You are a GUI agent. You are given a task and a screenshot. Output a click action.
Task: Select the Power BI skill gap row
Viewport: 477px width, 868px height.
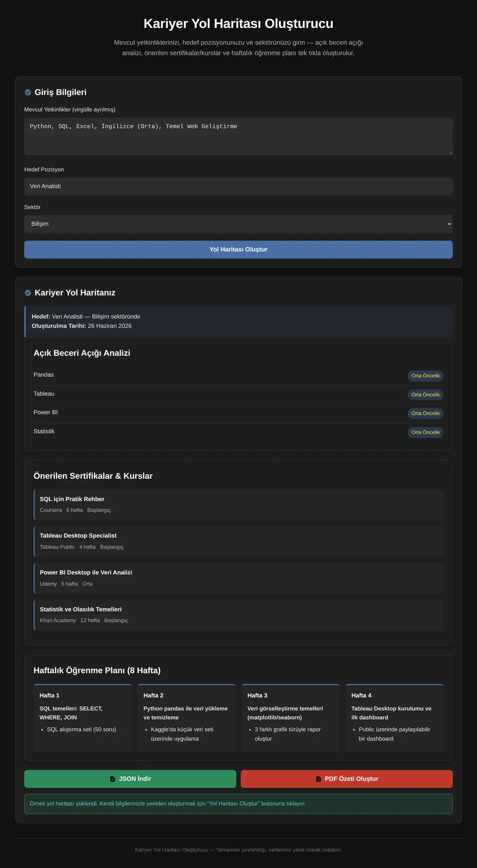[x=238, y=413]
